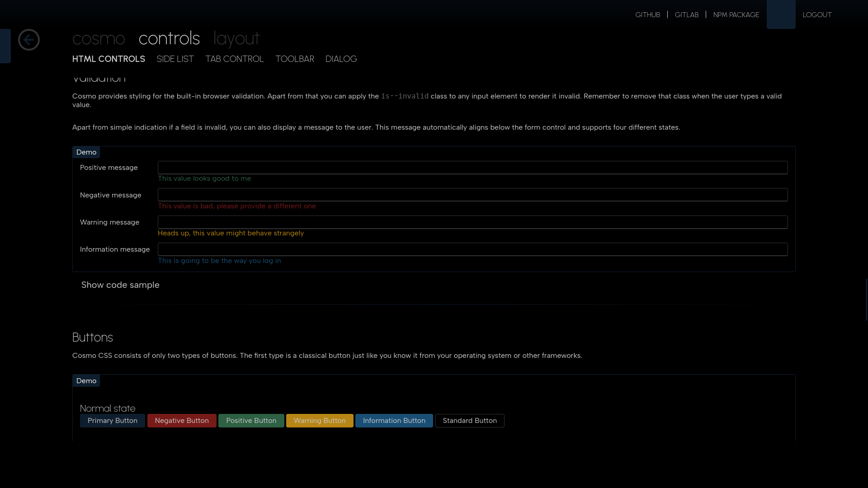Focus the Negative message input field
Screen dimensions: 868x488
tap(472, 195)
